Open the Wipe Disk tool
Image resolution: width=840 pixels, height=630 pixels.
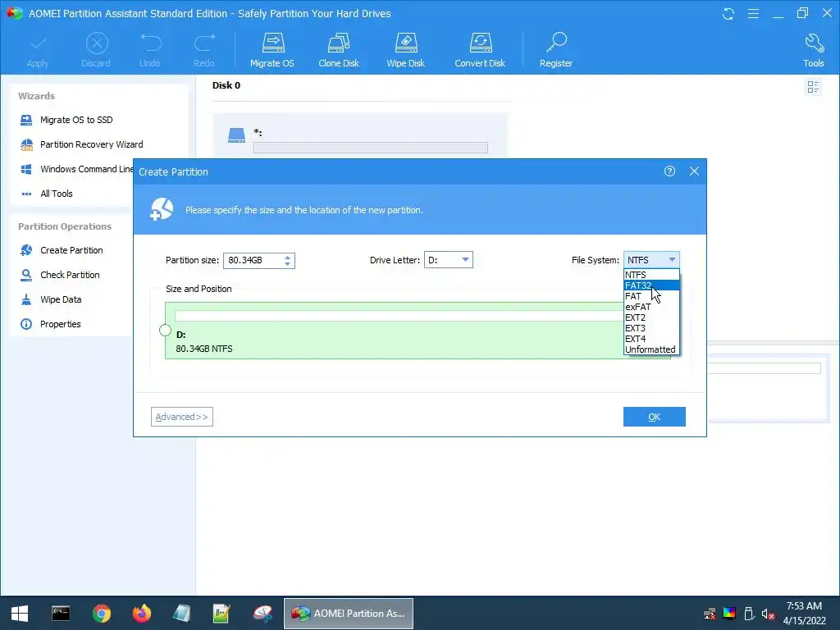click(x=405, y=50)
